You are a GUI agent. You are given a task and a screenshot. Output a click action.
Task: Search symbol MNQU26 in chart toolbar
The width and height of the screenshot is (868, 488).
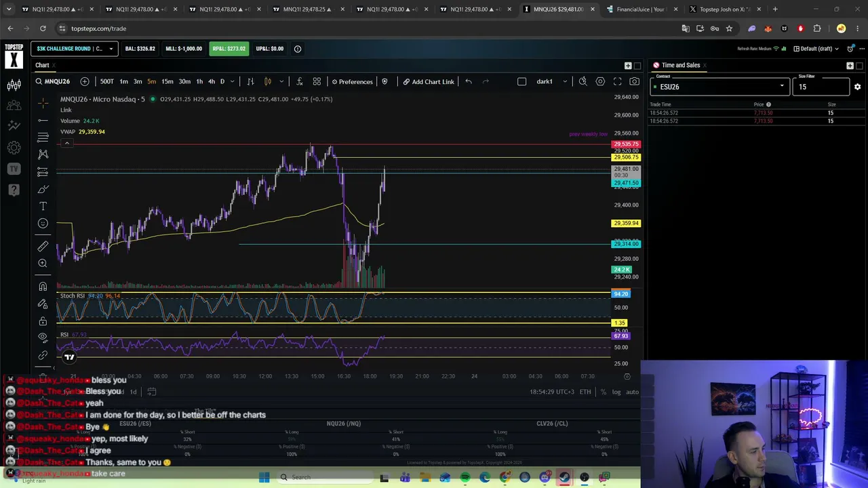tap(52, 81)
